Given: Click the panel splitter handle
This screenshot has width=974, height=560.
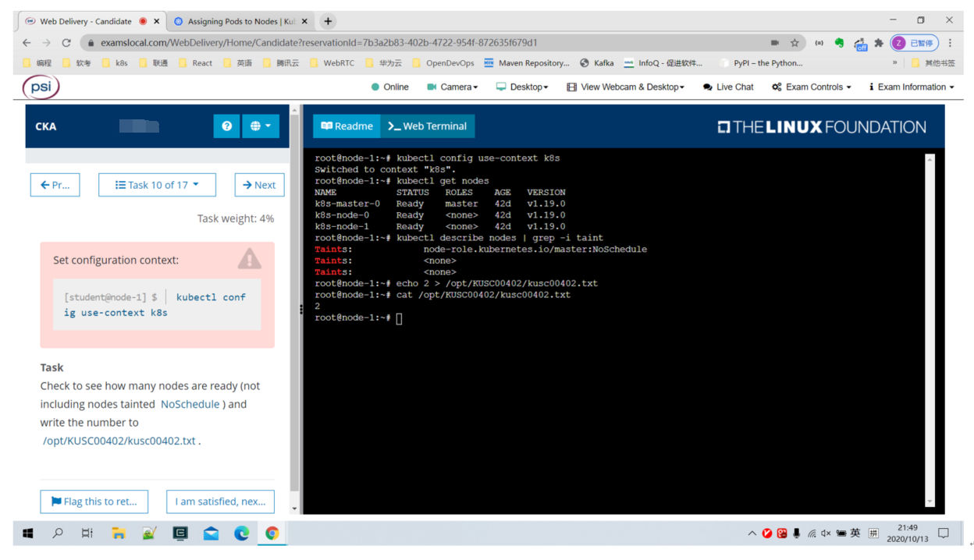Looking at the screenshot, I should (x=301, y=310).
